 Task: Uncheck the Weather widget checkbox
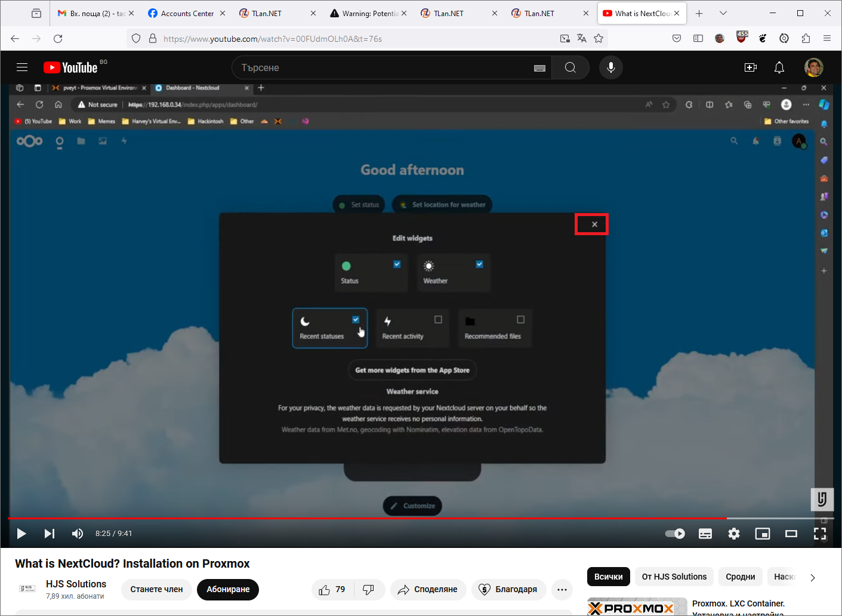(x=479, y=264)
